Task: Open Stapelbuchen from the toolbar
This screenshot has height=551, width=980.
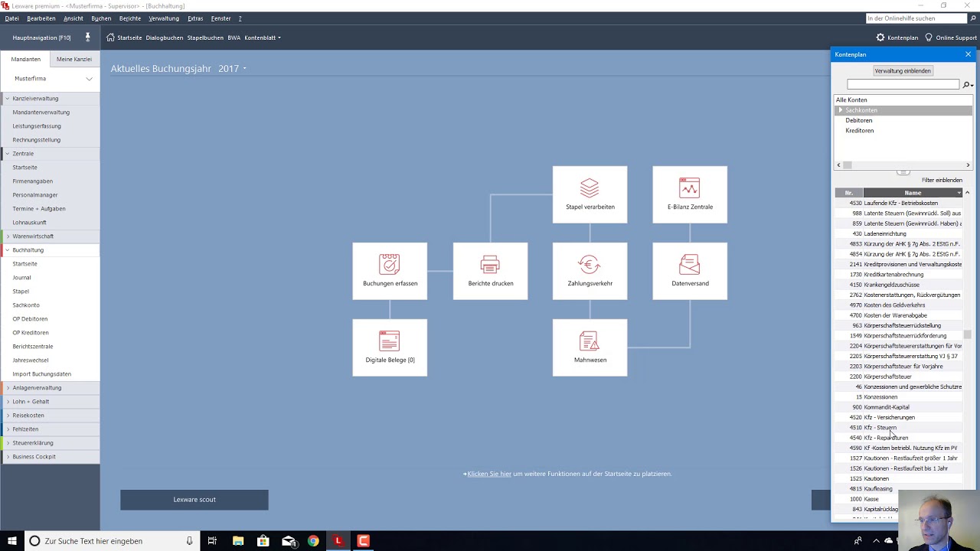Action: click(x=205, y=37)
